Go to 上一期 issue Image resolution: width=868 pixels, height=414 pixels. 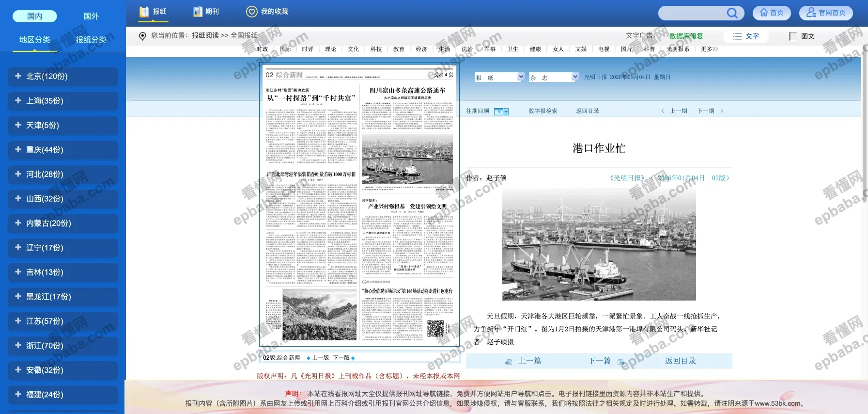(679, 111)
